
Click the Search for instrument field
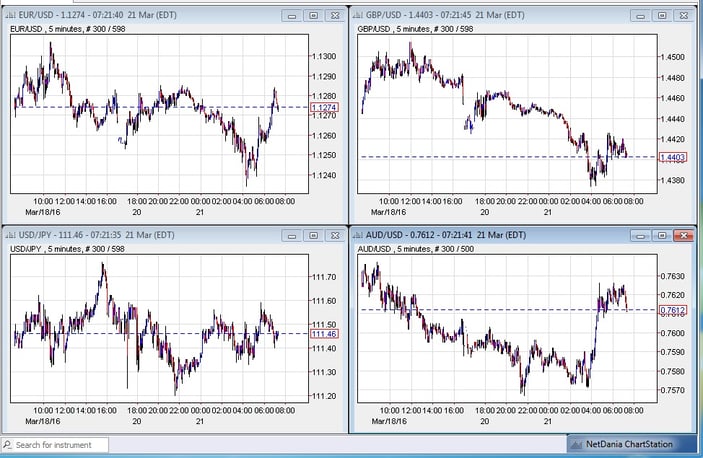(55, 445)
